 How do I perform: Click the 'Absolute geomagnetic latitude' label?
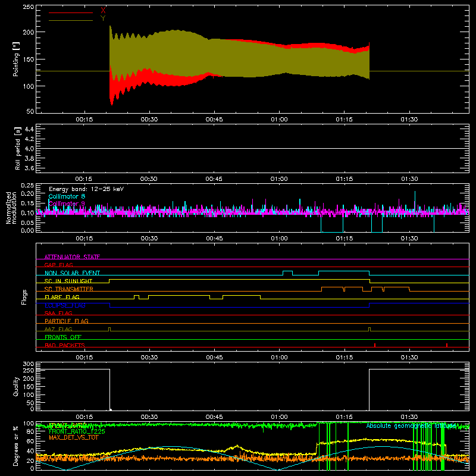411,425
